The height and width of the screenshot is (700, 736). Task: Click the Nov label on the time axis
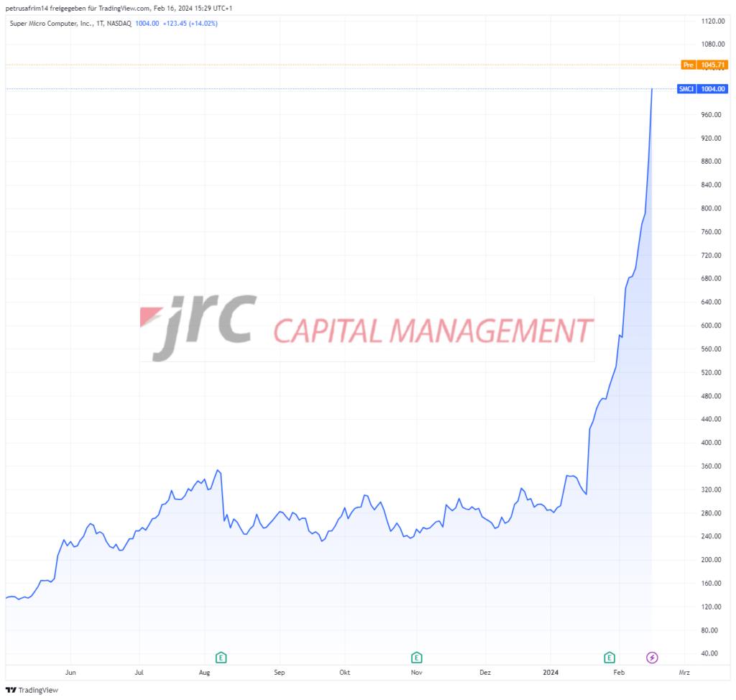[x=416, y=672]
